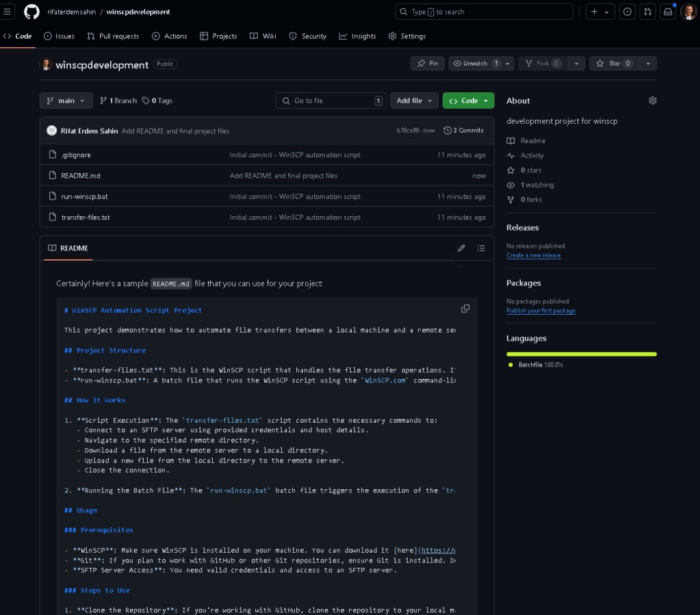Star the repository
The image size is (700, 615).
pyautogui.click(x=614, y=64)
